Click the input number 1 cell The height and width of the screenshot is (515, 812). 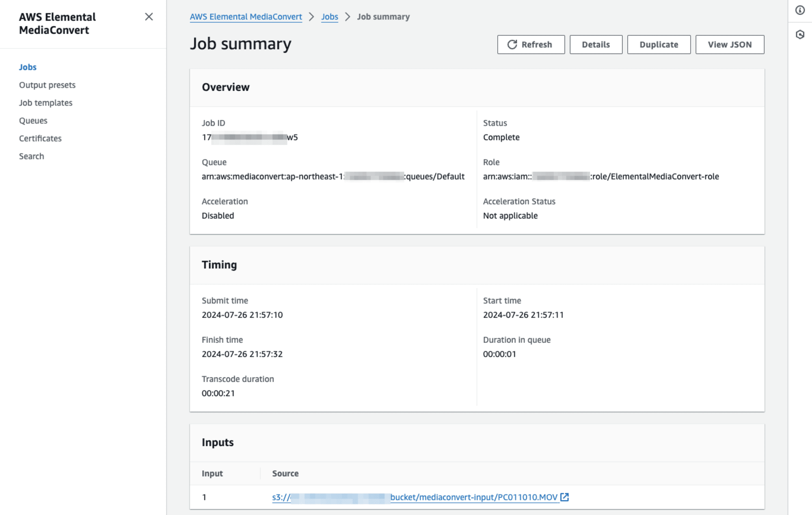click(204, 497)
